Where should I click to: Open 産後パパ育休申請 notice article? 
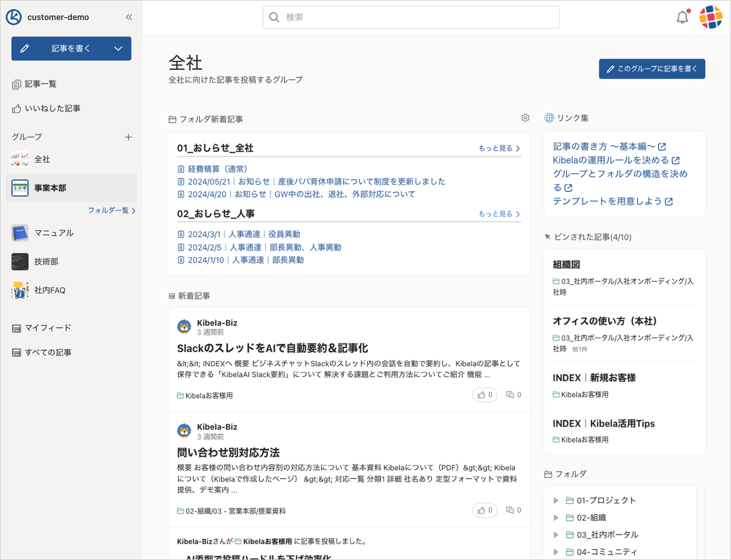317,182
